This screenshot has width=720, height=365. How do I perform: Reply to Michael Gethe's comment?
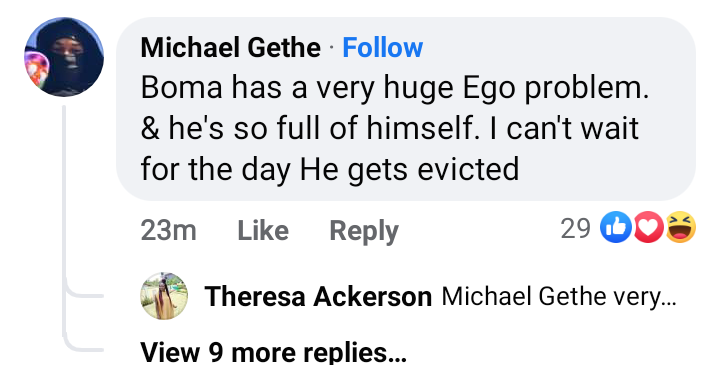pos(364,231)
